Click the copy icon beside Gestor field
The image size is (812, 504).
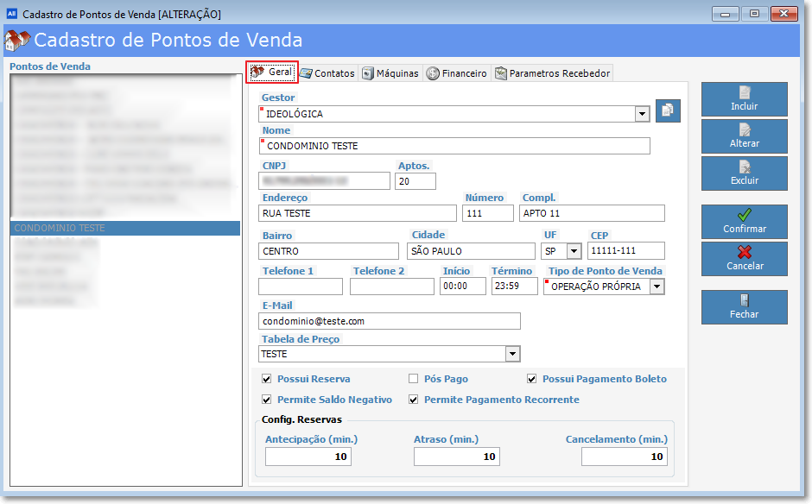click(x=669, y=111)
